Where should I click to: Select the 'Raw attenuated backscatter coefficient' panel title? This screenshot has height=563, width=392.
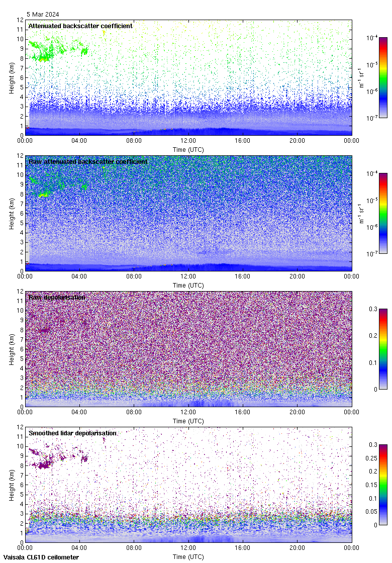tap(88, 161)
